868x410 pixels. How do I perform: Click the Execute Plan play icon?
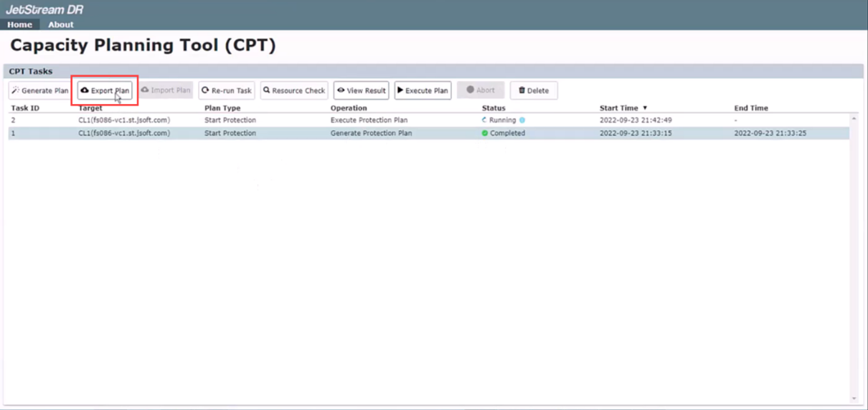click(400, 90)
